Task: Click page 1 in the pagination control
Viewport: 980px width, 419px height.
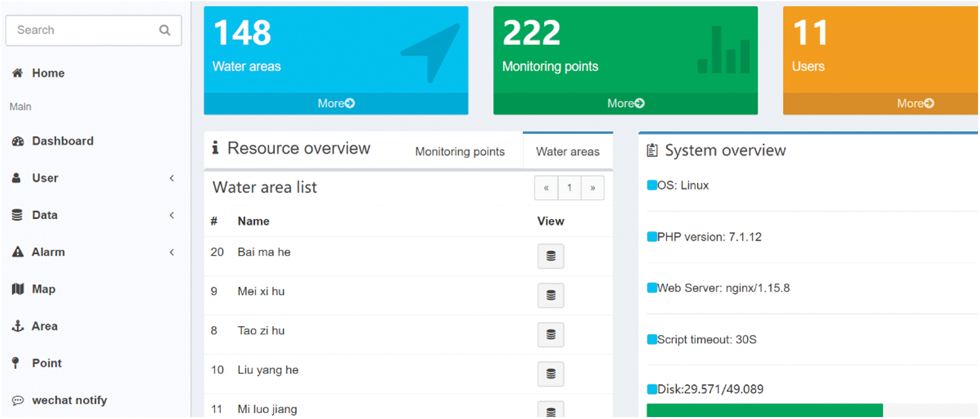Action: [x=569, y=188]
